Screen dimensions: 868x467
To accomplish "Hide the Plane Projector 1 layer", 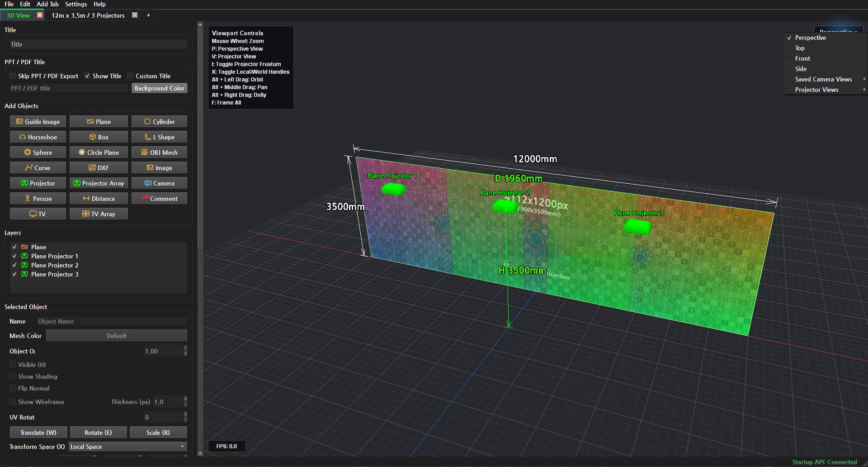I will pos(14,256).
